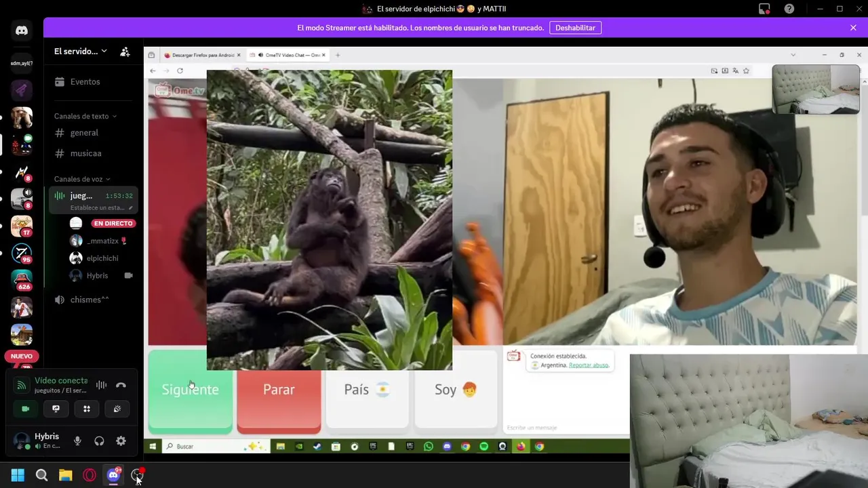
Task: Bookmark page with star icon
Action: coord(746,70)
